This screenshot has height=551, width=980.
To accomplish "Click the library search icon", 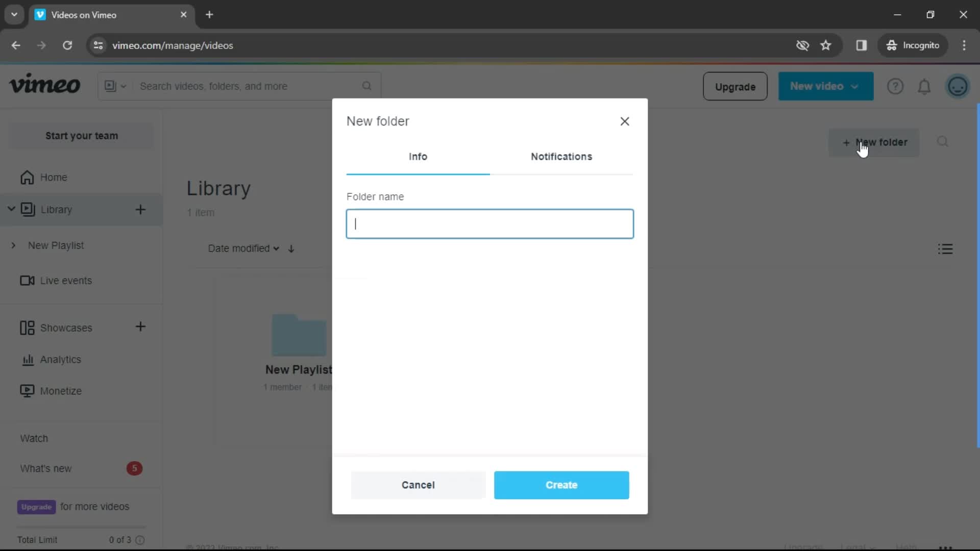I will tap(943, 142).
